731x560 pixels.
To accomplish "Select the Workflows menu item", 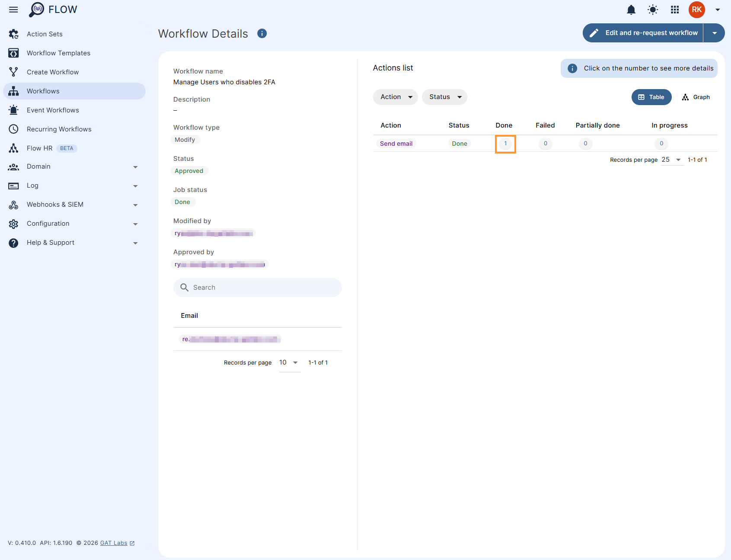I will click(43, 91).
